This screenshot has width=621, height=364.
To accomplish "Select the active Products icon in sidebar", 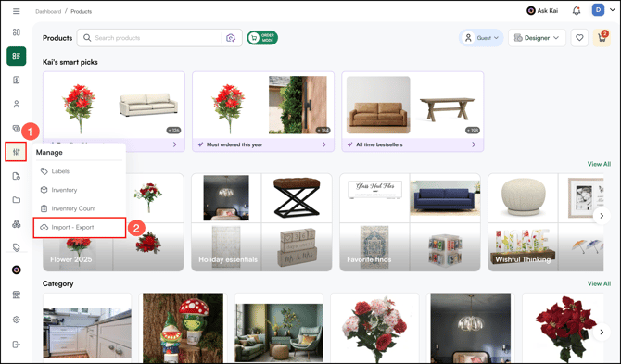I will 17,56.
